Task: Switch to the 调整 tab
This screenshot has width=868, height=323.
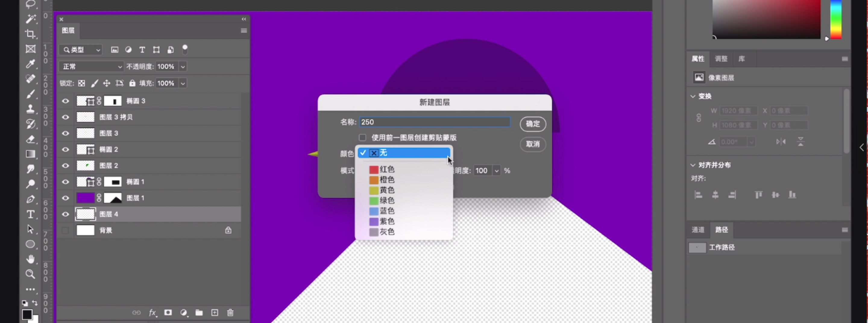Action: (x=721, y=59)
